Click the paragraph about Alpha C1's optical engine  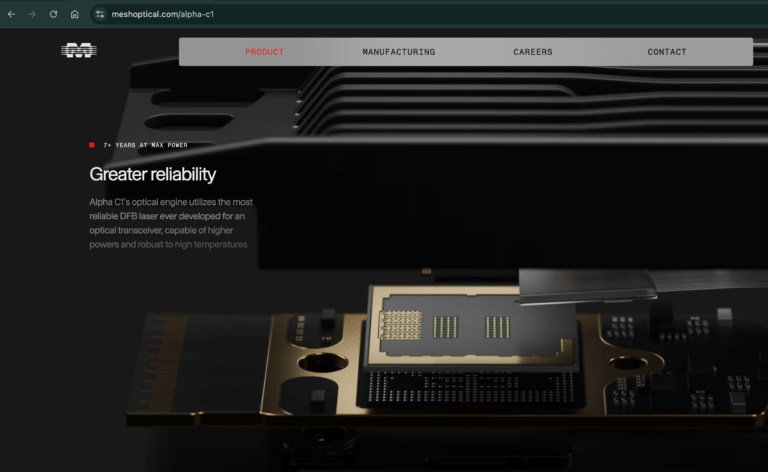171,223
